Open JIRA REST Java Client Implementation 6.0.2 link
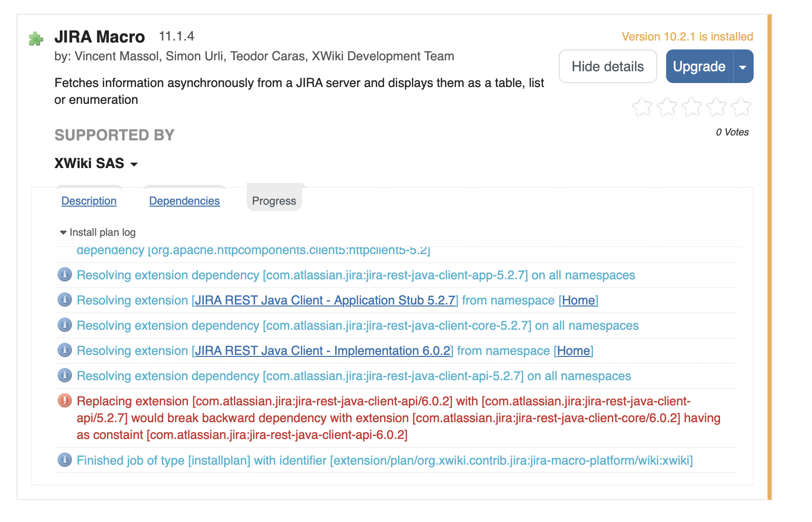Image resolution: width=812 pixels, height=522 pixels. (322, 351)
